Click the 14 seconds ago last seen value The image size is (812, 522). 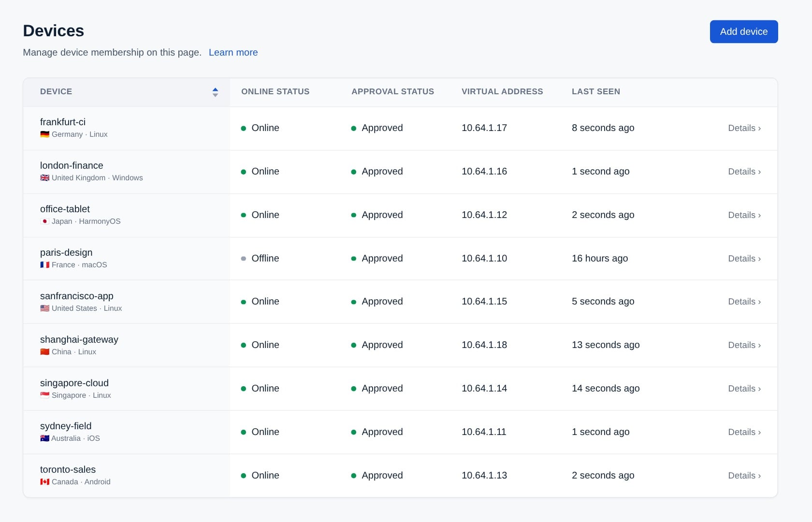point(606,388)
